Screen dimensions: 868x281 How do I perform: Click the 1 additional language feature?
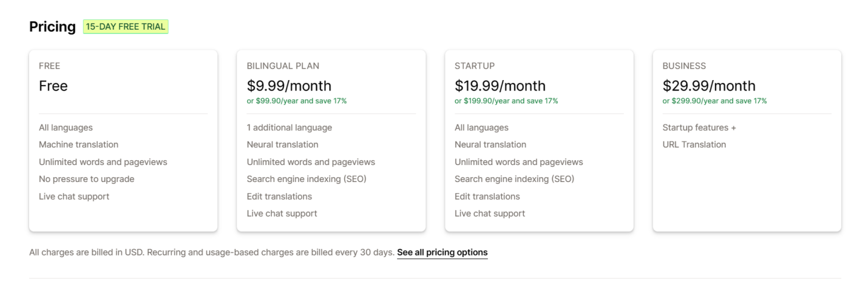[289, 127]
